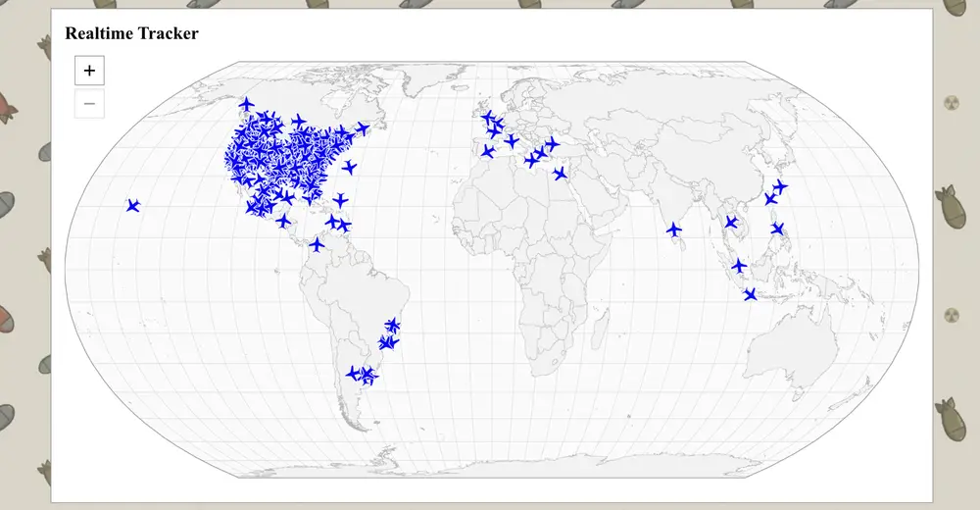This screenshot has height=510, width=980.
Task: Select the plane over southern Mexico and Central America
Action: point(284,221)
